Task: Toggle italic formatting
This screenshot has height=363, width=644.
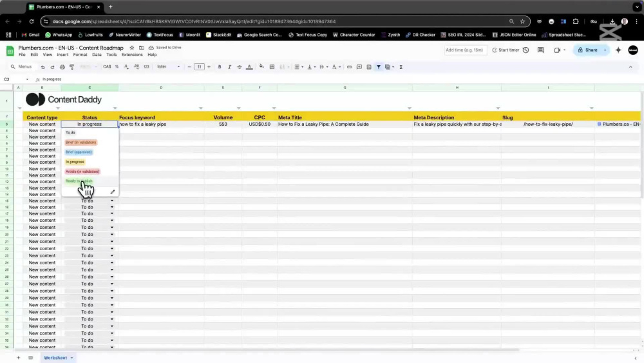Action: click(x=230, y=67)
